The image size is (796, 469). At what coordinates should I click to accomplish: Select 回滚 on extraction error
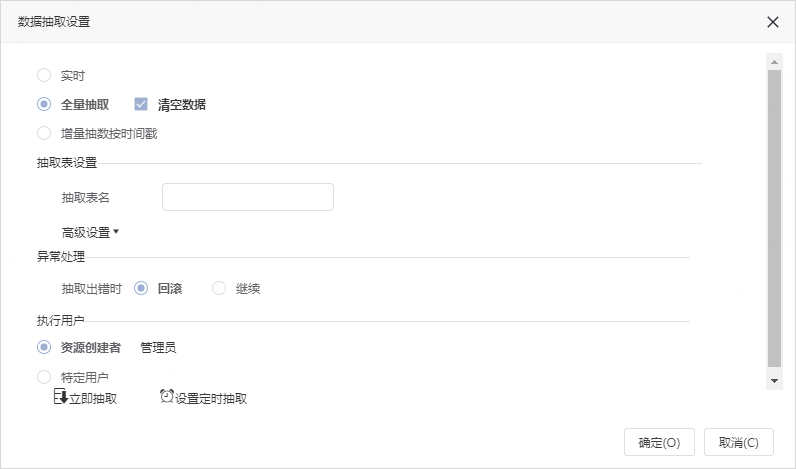point(141,288)
